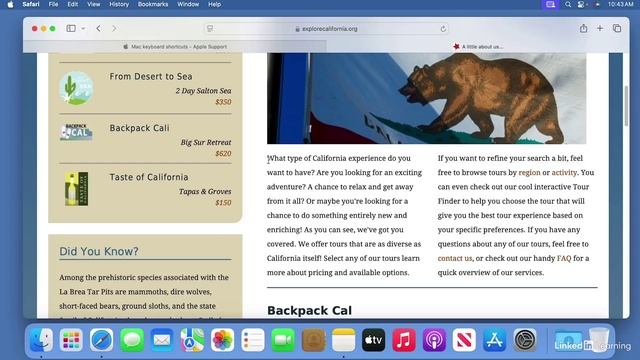Open the Safari menu
The image size is (640, 360).
[31, 4]
